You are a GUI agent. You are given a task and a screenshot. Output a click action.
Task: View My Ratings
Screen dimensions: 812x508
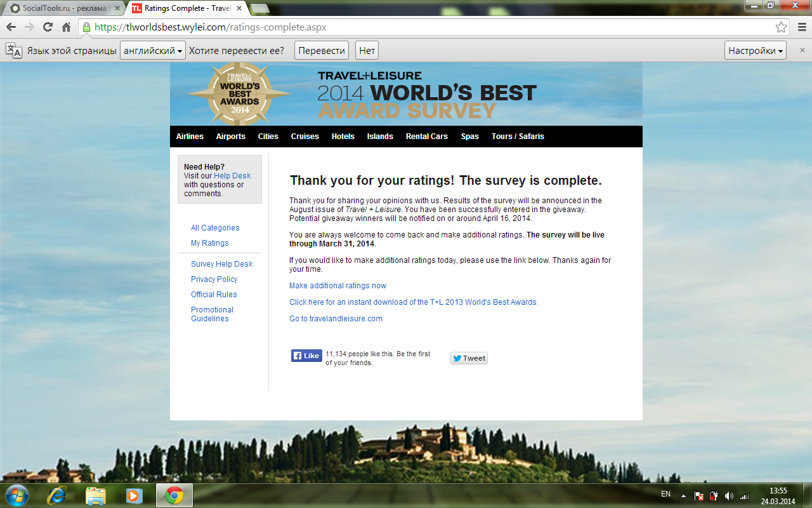210,243
